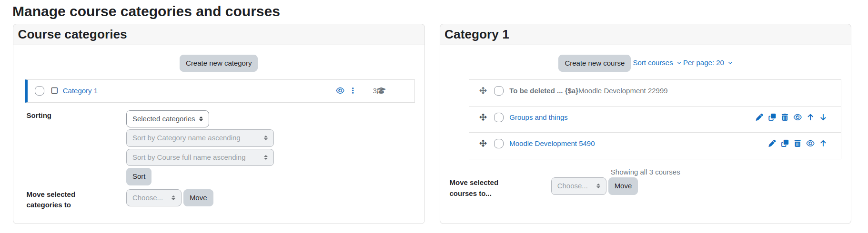This screenshot has width=868, height=233.
Task: Grab the move handle for Groups and things
Action: [x=483, y=117]
